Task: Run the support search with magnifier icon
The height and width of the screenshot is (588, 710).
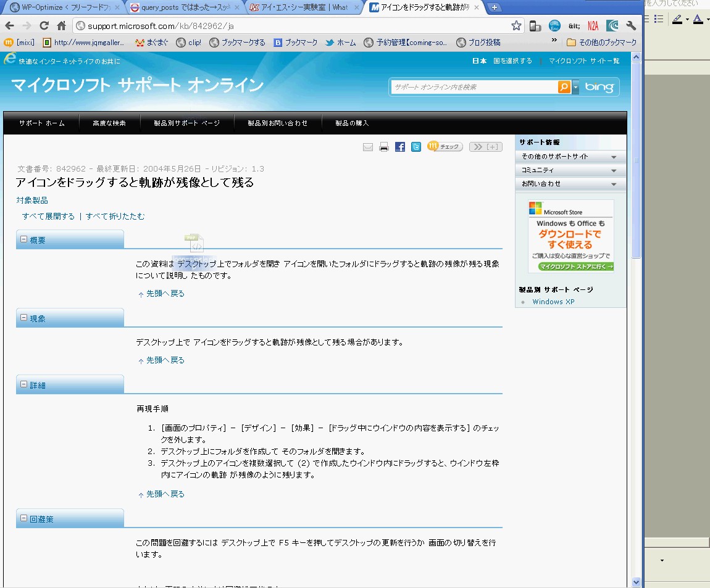Action: tap(564, 86)
